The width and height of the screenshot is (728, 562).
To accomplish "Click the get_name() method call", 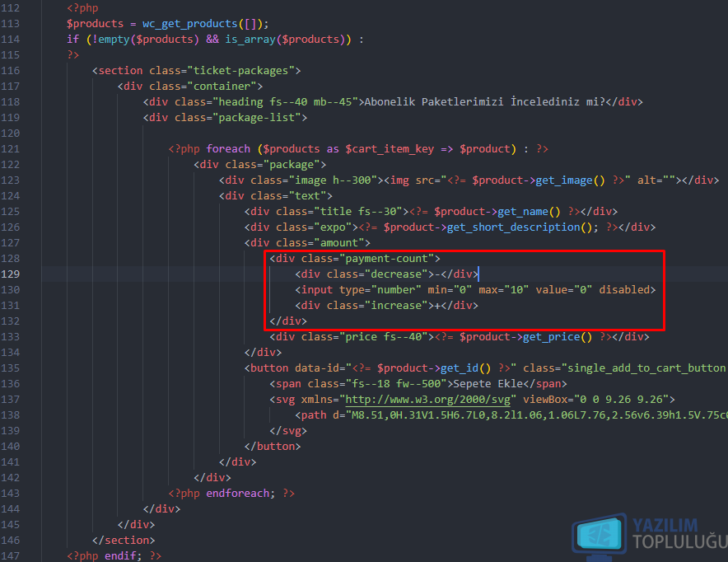I will (x=529, y=211).
